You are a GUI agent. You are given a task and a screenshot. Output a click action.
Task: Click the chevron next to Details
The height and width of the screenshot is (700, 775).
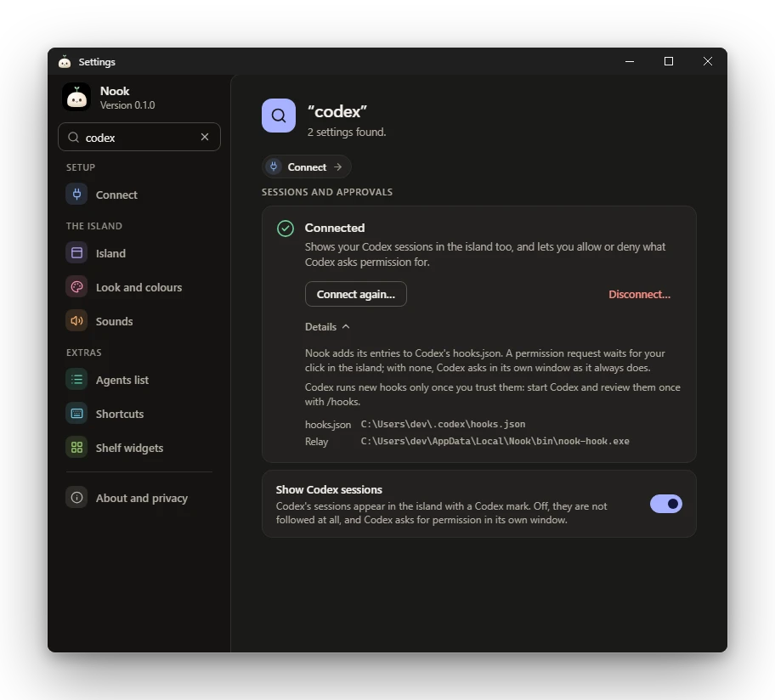pyautogui.click(x=346, y=326)
